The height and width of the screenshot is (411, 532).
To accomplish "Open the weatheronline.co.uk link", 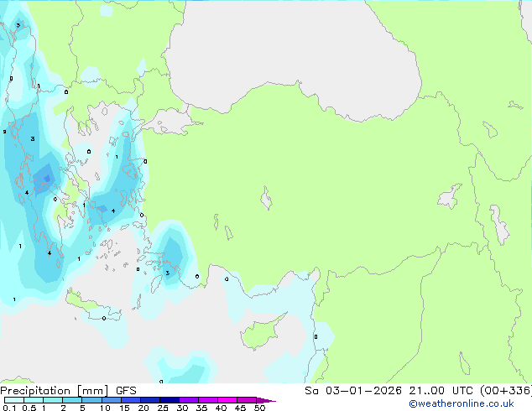I will point(462,403).
